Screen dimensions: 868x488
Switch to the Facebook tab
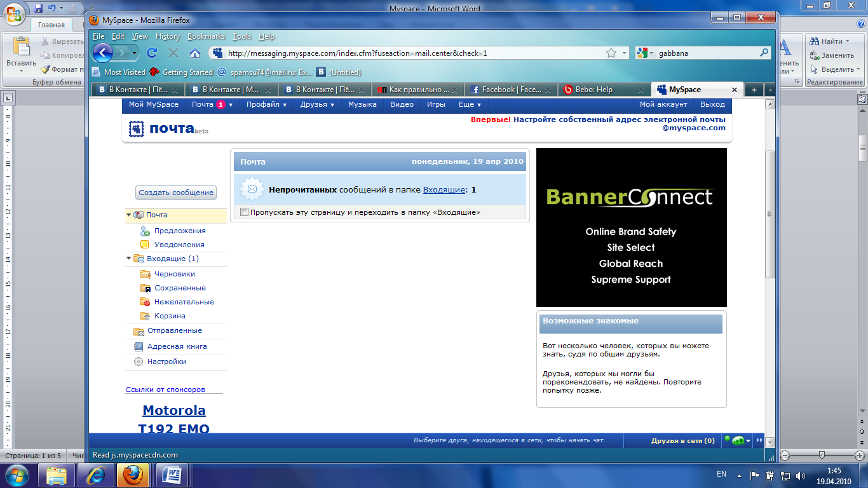tap(511, 90)
